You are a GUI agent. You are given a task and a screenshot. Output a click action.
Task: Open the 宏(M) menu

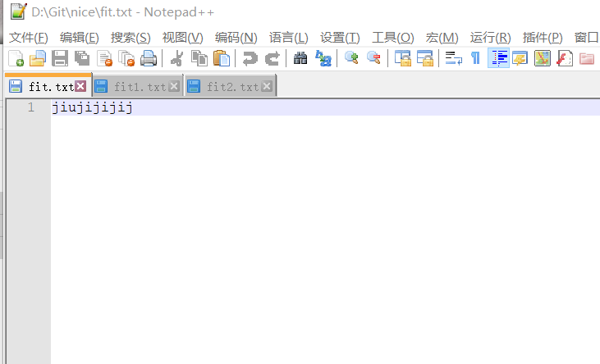[442, 38]
